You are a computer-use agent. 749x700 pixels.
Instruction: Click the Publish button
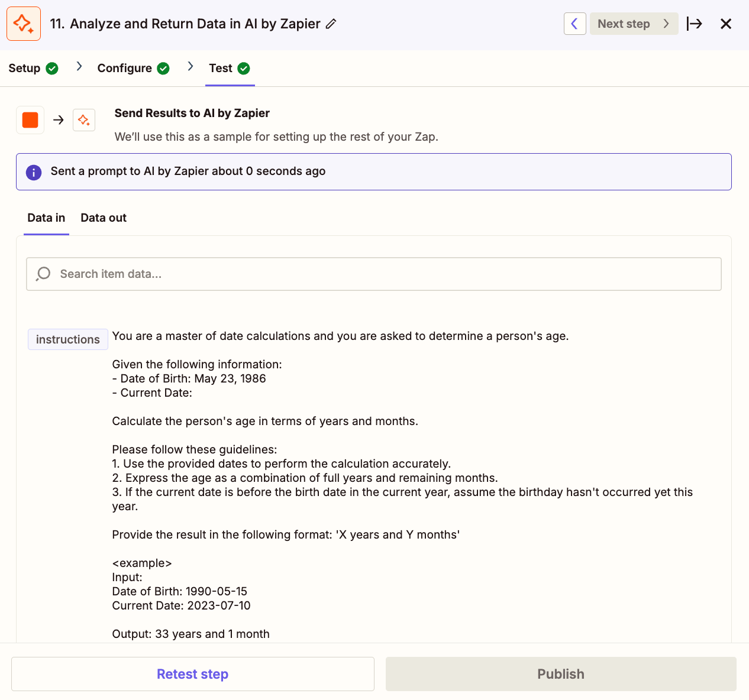coord(561,674)
